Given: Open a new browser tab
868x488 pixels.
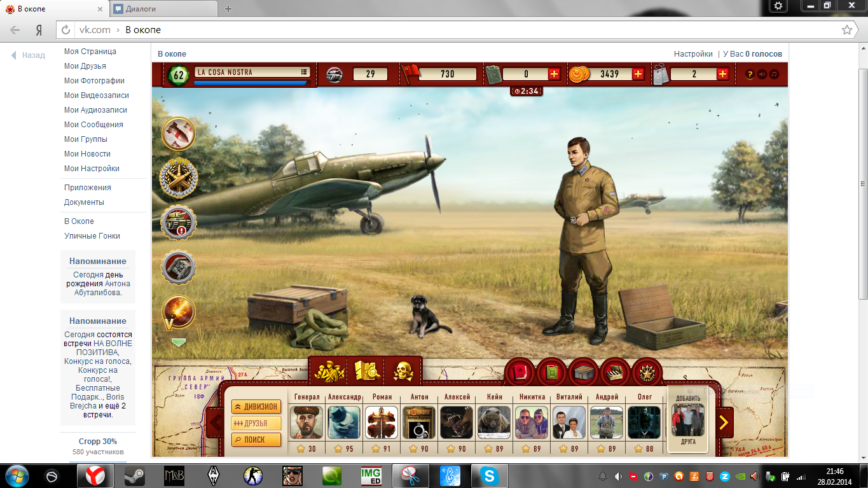Looking at the screenshot, I should click(228, 9).
